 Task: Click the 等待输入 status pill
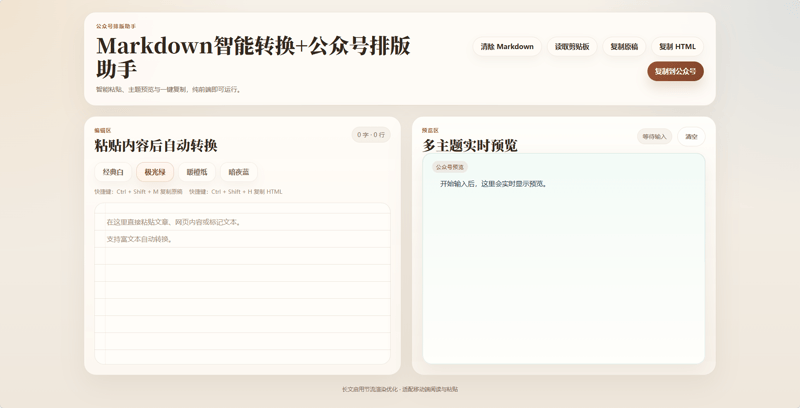click(655, 137)
